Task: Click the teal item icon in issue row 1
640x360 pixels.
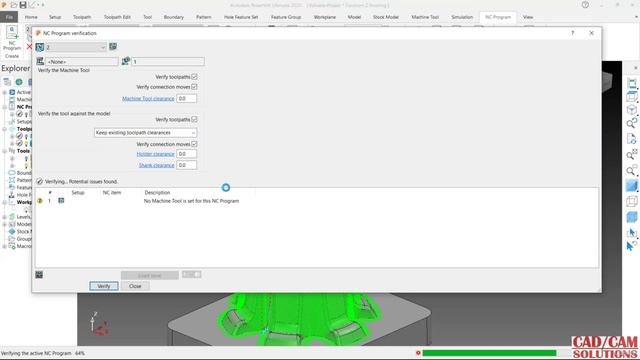Action: [x=61, y=200]
